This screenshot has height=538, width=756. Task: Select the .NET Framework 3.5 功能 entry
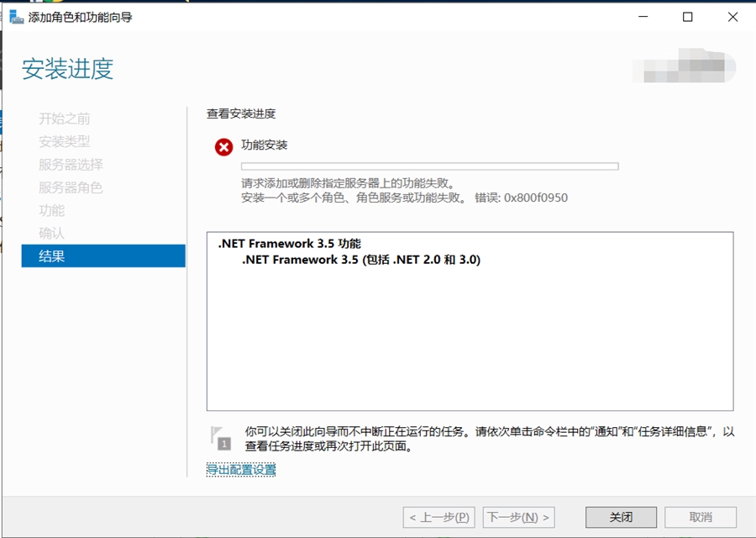pyautogui.click(x=289, y=244)
